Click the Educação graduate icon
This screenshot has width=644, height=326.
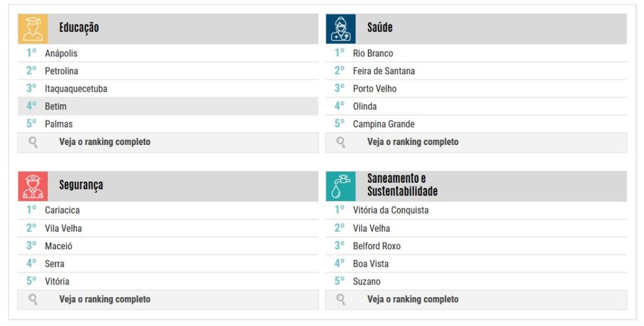33,29
